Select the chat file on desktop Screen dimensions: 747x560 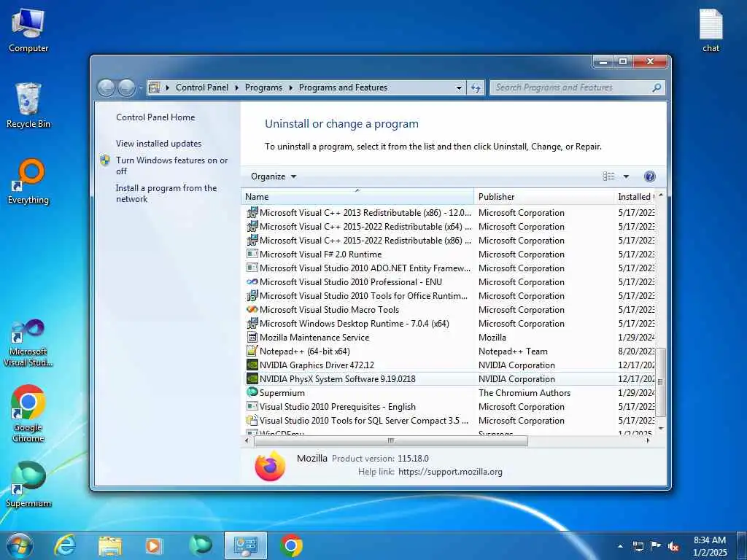(711, 30)
